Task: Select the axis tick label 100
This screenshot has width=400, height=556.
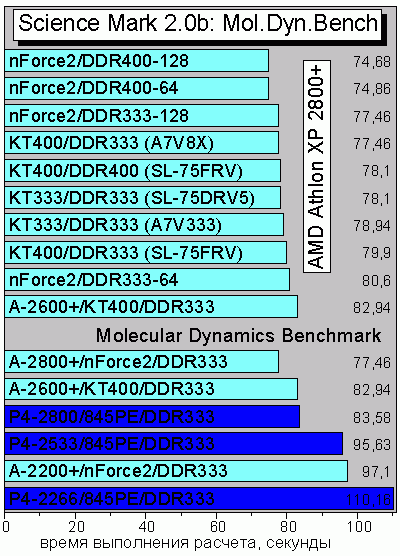Action: [359, 527]
